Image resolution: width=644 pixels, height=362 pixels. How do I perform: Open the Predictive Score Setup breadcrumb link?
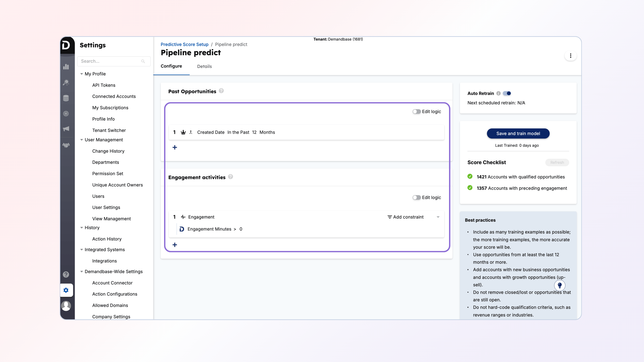(184, 44)
